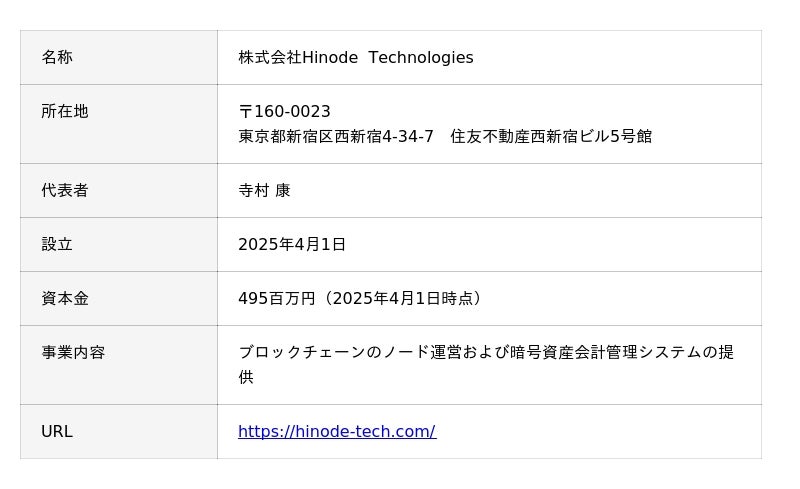Image resolution: width=800 pixels, height=489 pixels.
Task: Click the postal code 〒160-0023
Action: tap(284, 112)
